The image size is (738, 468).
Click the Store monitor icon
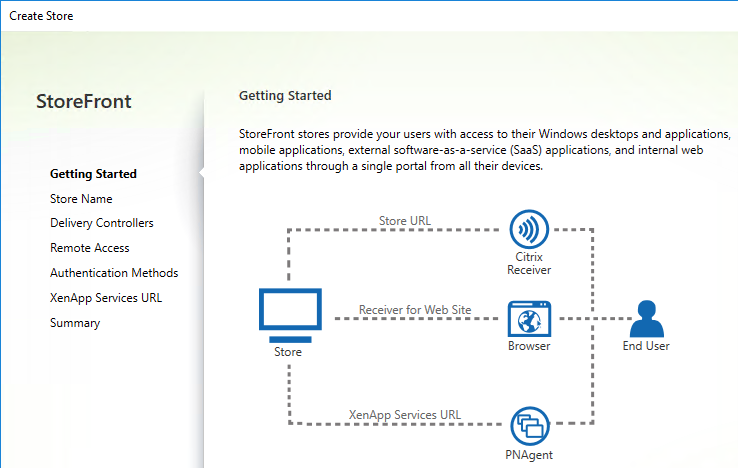(x=290, y=315)
